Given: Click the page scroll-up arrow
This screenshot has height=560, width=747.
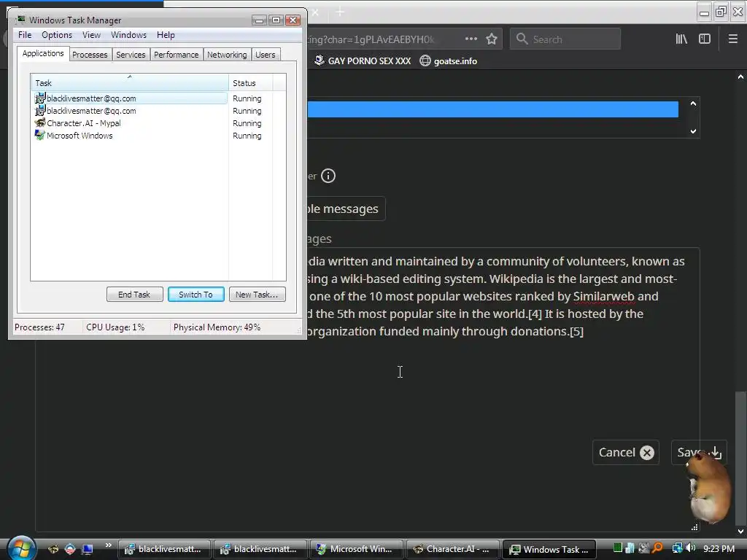Looking at the screenshot, I should point(740,76).
